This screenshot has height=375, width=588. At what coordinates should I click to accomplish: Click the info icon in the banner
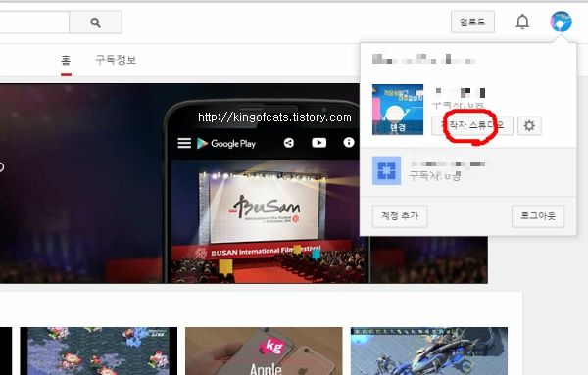tap(349, 142)
